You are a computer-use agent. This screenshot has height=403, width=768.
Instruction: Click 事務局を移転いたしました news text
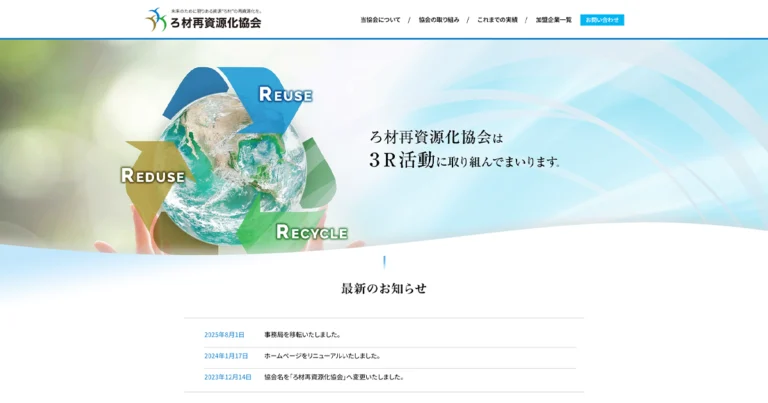pyautogui.click(x=302, y=335)
